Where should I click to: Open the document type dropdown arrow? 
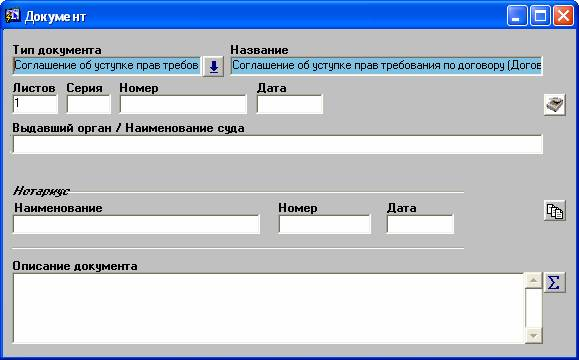(213, 66)
